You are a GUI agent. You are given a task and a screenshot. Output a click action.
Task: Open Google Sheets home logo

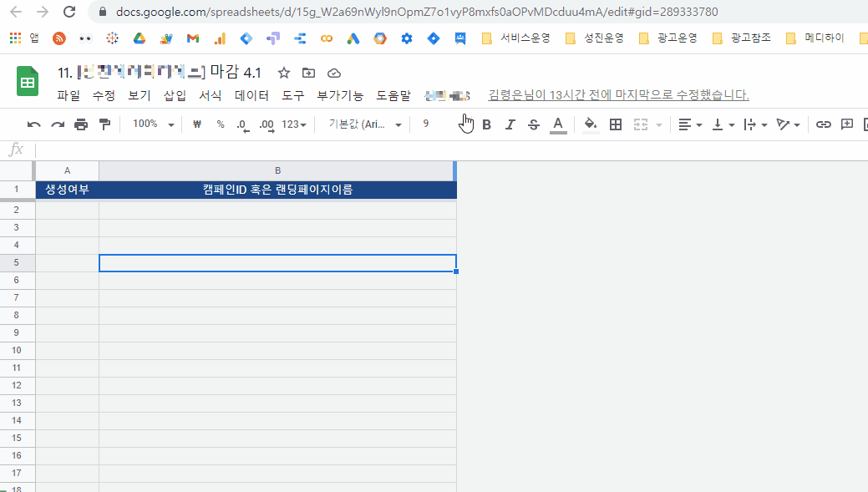point(28,81)
